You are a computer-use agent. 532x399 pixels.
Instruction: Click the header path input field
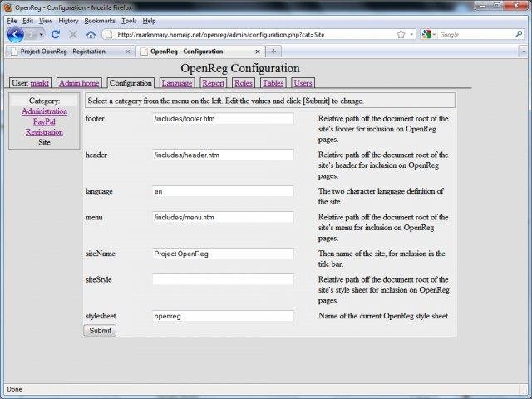click(x=223, y=155)
